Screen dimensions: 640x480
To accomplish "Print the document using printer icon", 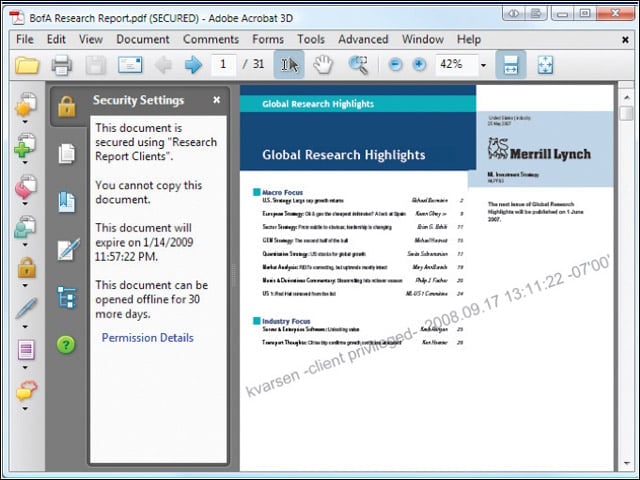I will 62,65.
